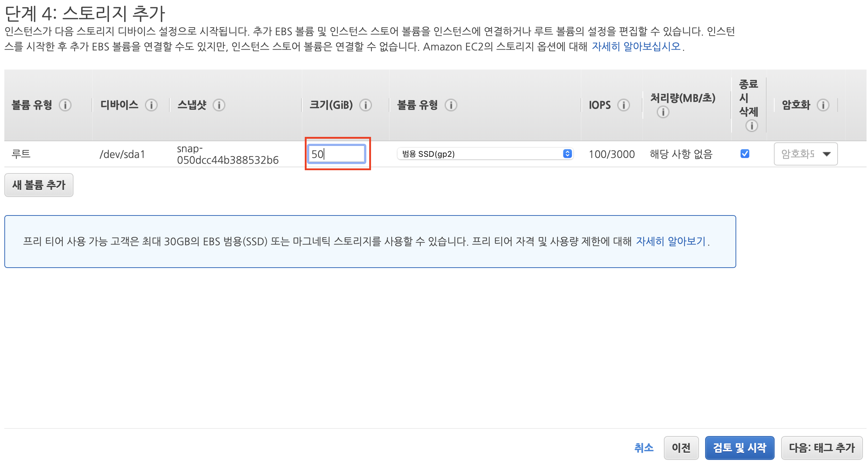Open 자세히 알아보기 free tier link
This screenshot has width=868, height=465.
point(671,241)
